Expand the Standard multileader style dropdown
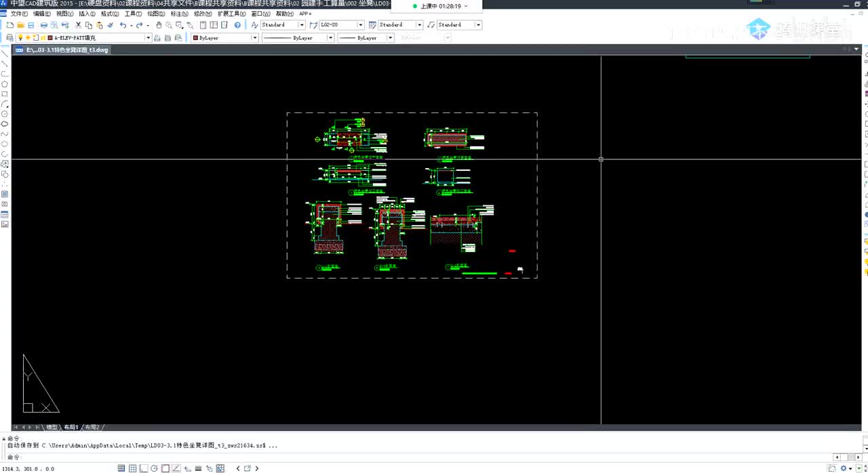This screenshot has height=473, width=868. [478, 25]
